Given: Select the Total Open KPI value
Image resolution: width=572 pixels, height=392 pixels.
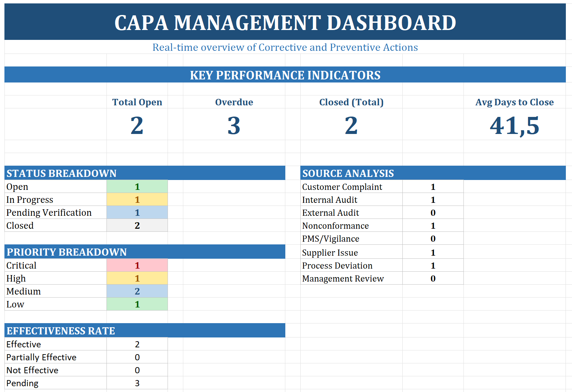Looking at the screenshot, I should (137, 126).
